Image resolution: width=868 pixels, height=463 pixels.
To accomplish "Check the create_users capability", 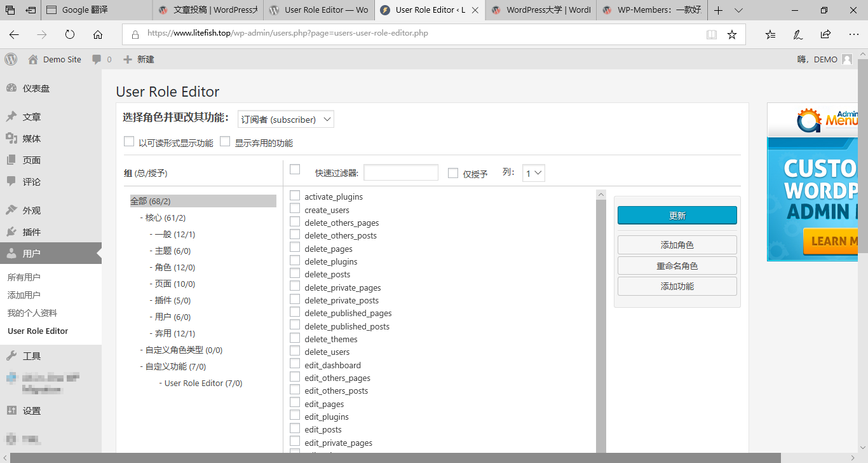I will point(295,209).
